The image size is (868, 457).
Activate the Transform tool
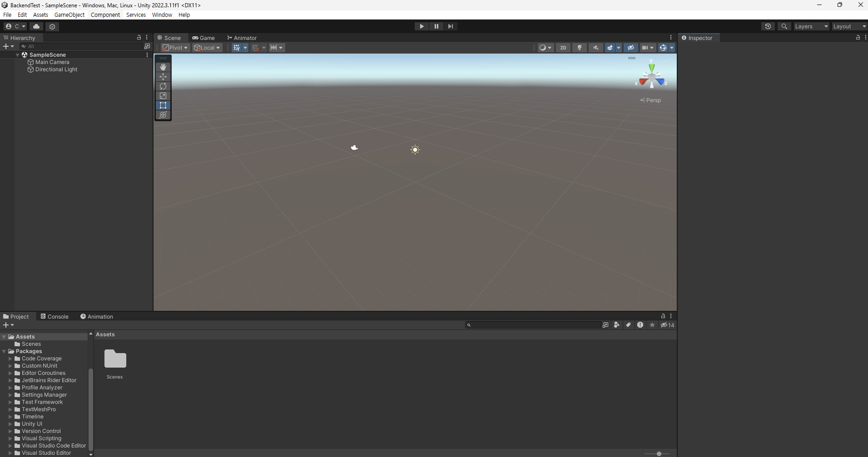163,115
